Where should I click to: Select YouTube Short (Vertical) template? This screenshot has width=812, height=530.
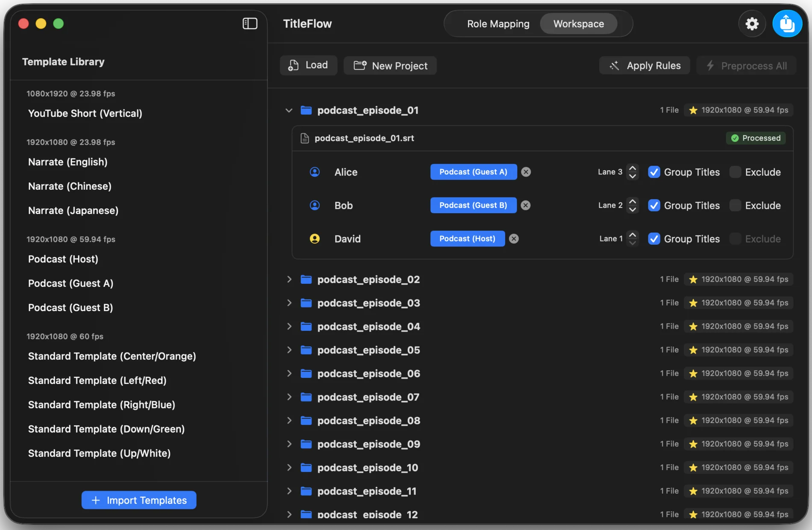click(85, 113)
